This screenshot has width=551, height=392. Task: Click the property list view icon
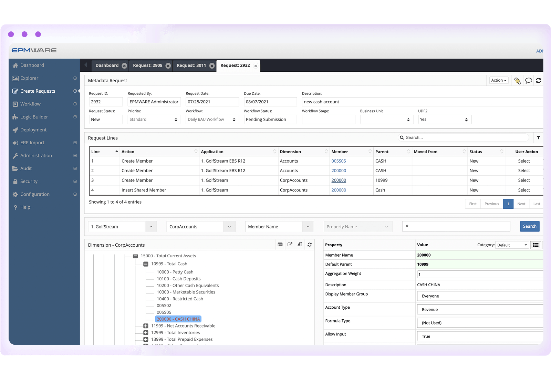coord(536,245)
